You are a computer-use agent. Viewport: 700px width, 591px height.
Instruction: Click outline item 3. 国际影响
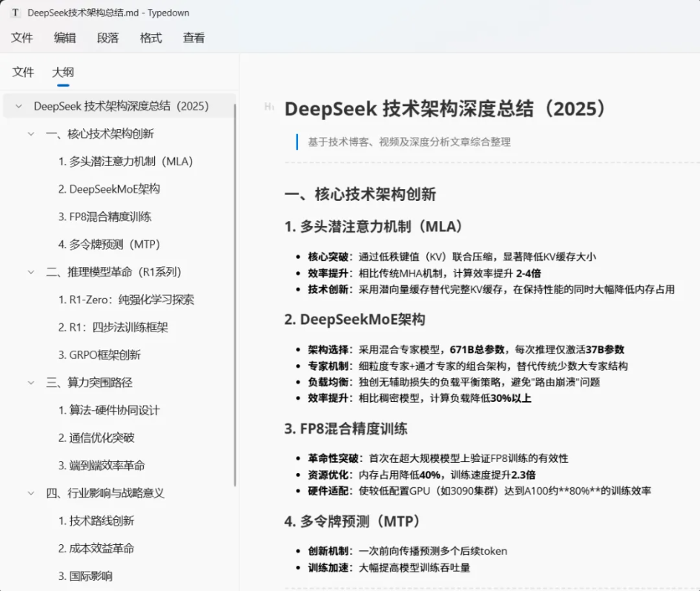[x=85, y=576]
